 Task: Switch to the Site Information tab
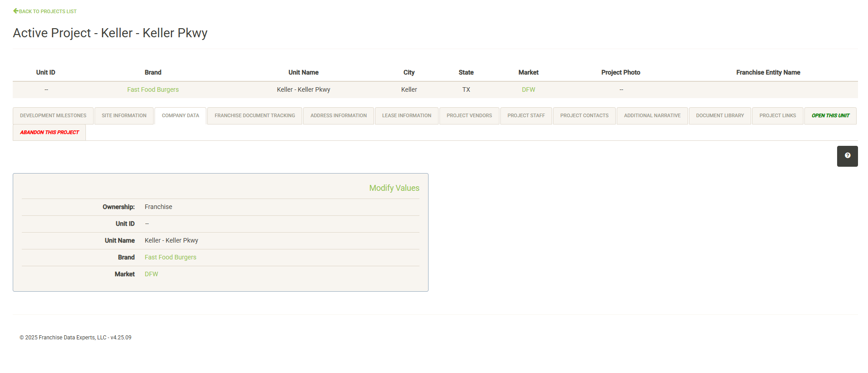coord(124,116)
